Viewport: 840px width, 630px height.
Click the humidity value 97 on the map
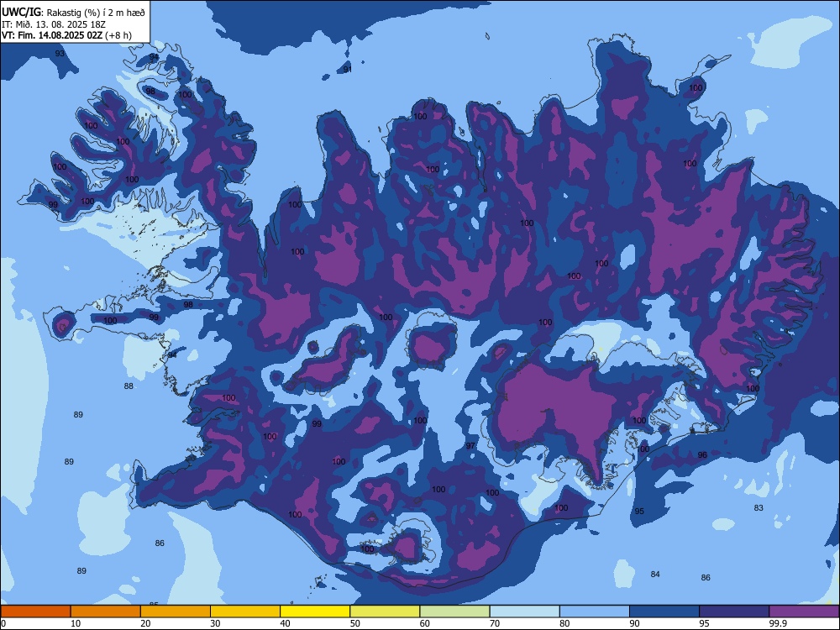tap(470, 446)
